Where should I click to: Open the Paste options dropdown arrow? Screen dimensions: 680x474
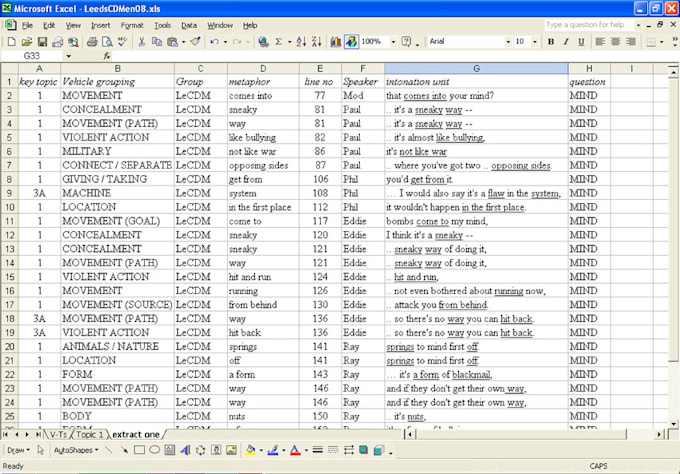click(183, 42)
